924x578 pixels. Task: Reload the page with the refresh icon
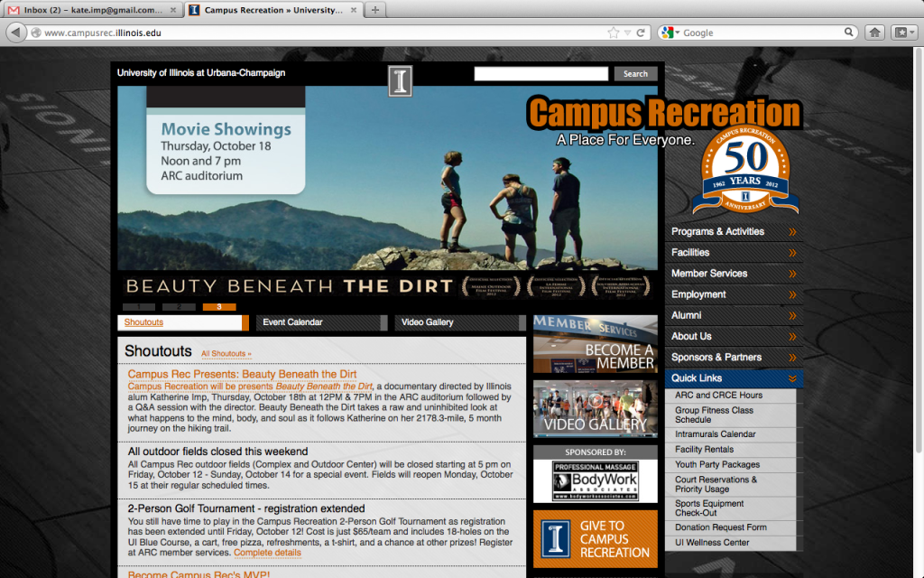pyautogui.click(x=641, y=33)
